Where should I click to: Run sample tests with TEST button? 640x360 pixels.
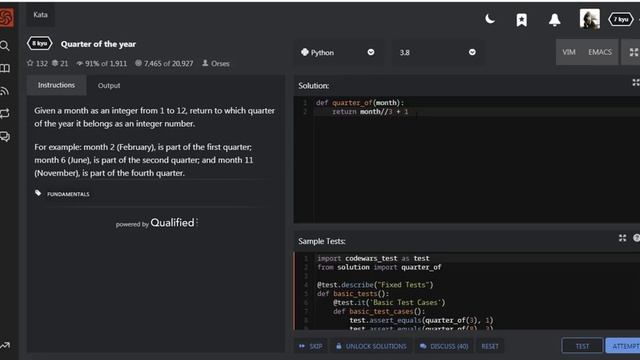[582, 346]
